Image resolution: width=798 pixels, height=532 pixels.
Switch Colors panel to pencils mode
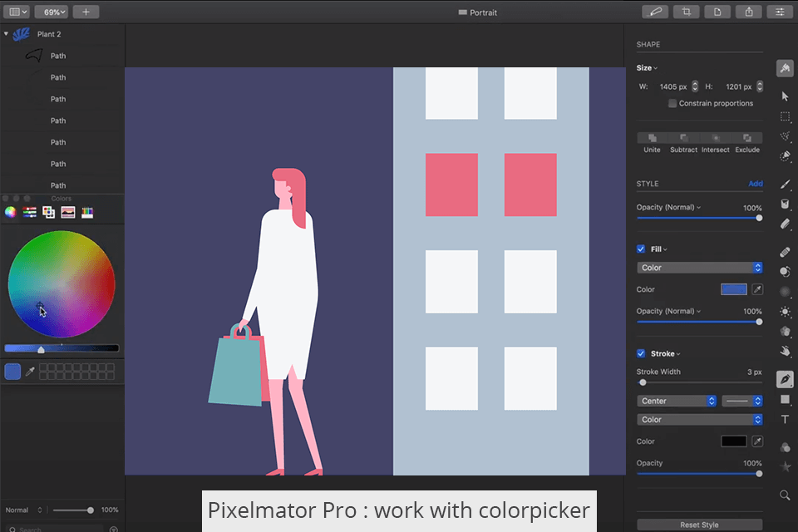pyautogui.click(x=87, y=212)
